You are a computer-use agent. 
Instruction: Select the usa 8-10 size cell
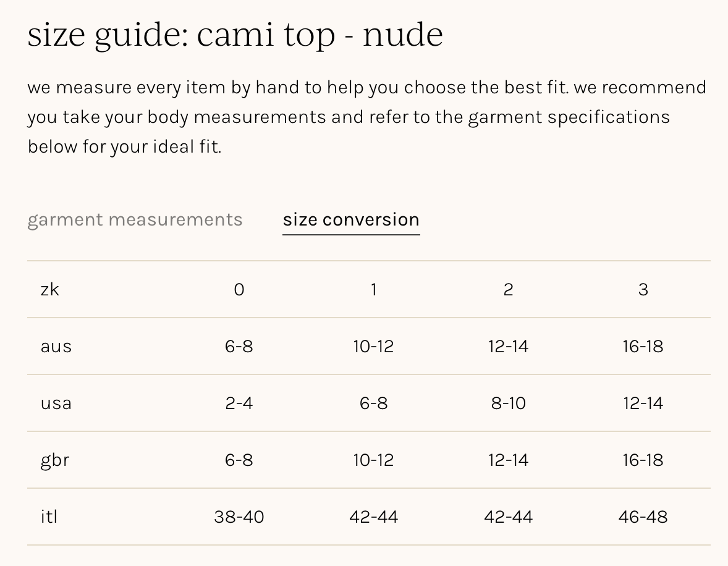(509, 403)
